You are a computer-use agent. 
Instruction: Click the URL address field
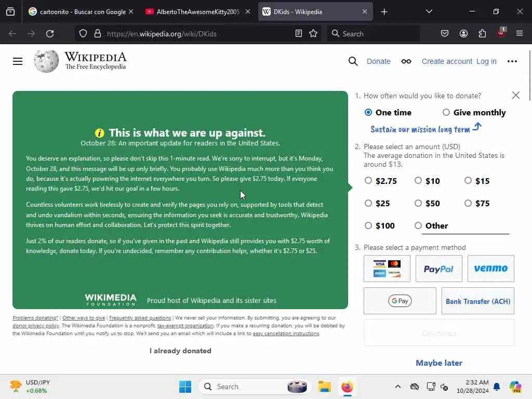tap(198, 34)
